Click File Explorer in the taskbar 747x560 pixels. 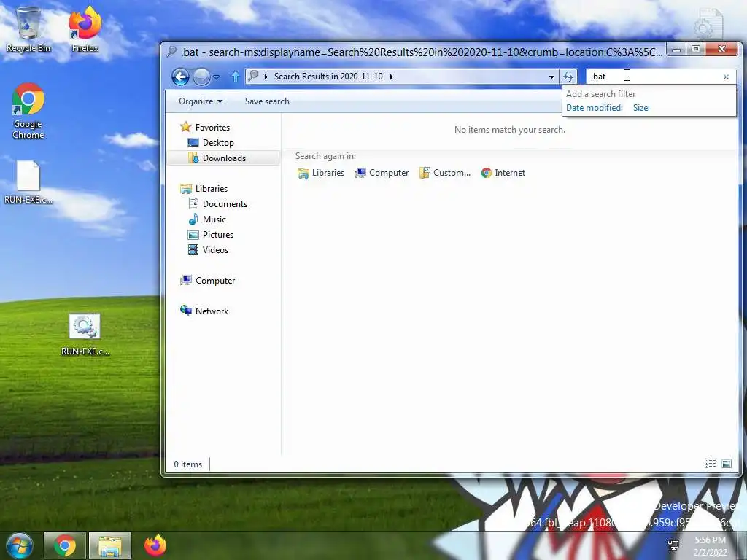[109, 545]
